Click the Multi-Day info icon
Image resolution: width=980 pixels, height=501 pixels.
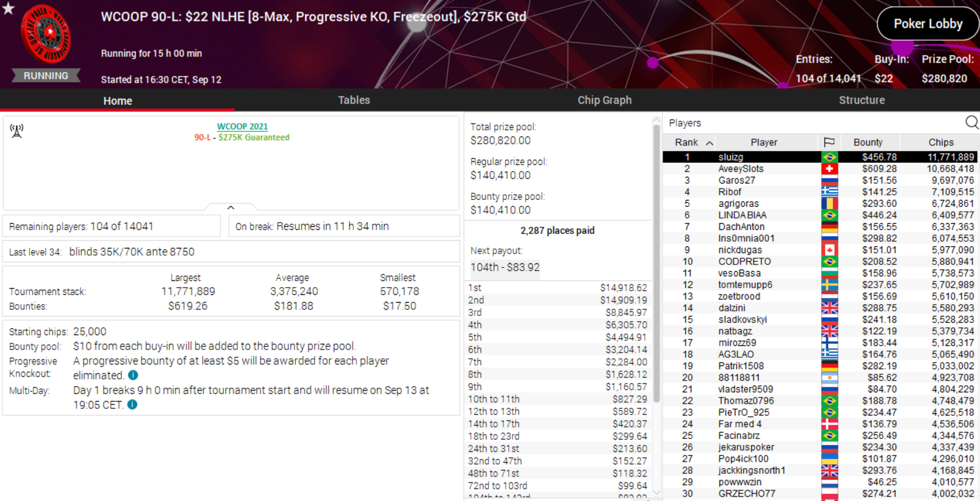coord(132,405)
